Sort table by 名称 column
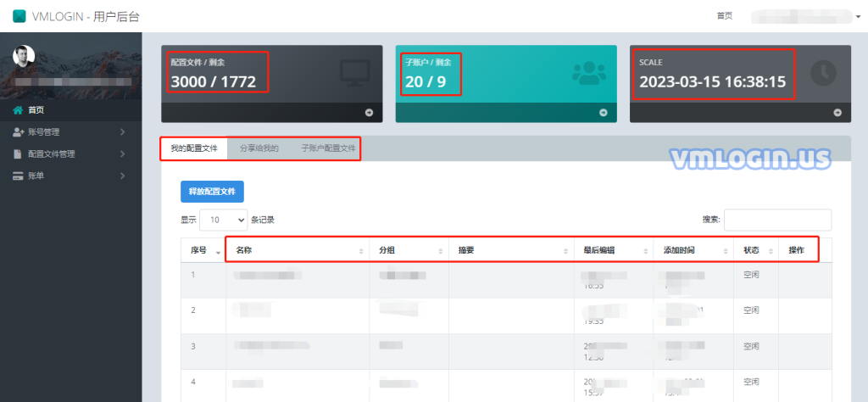 (x=298, y=250)
